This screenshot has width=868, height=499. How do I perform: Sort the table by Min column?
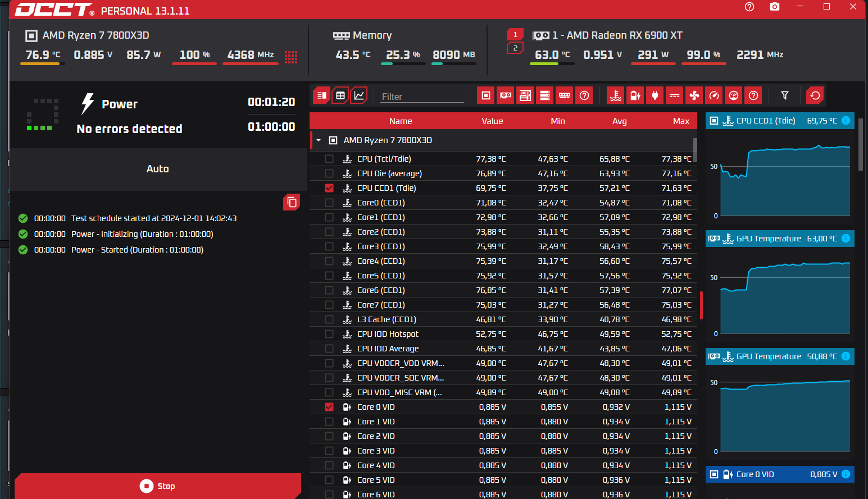coord(558,121)
